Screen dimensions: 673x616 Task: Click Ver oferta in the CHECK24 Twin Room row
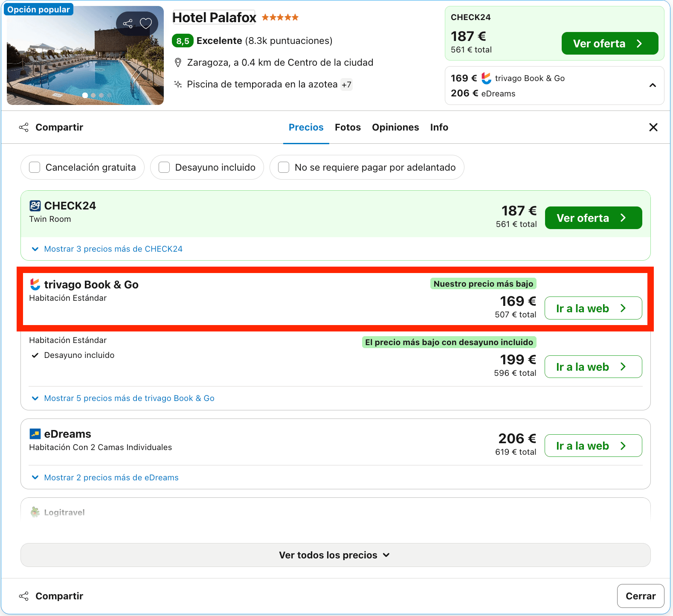pos(594,218)
